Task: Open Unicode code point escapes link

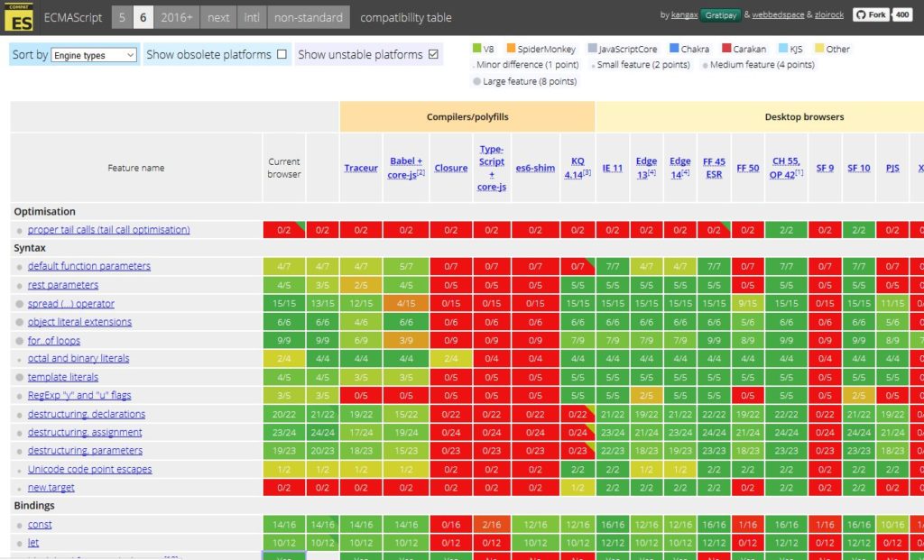Action: [x=89, y=469]
